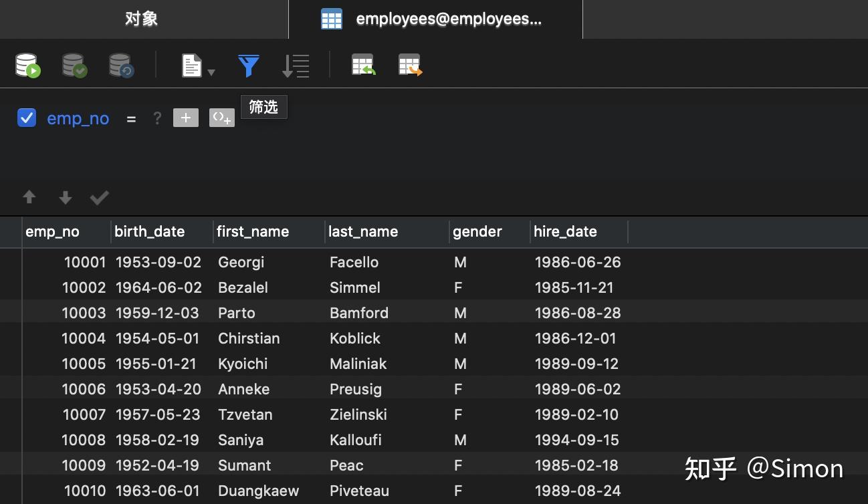Select emp_no 10002 cell
The height and width of the screenshot is (504, 868).
click(x=67, y=287)
